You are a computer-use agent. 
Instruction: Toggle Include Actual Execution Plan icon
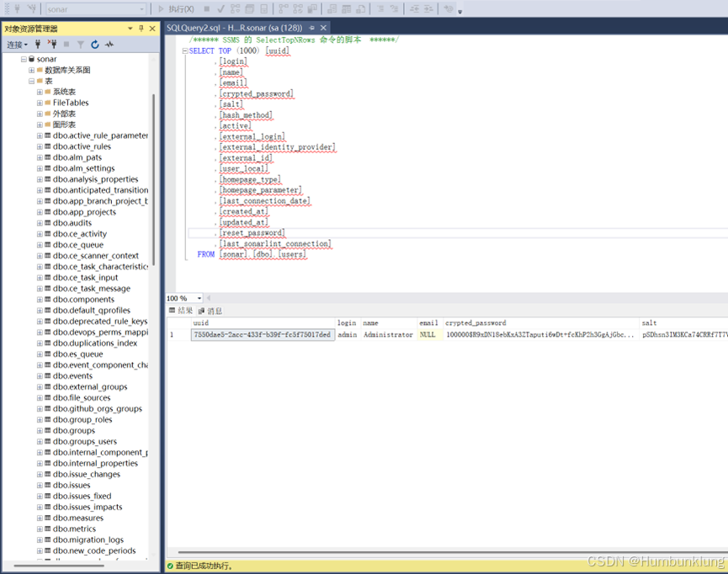[x=284, y=8]
